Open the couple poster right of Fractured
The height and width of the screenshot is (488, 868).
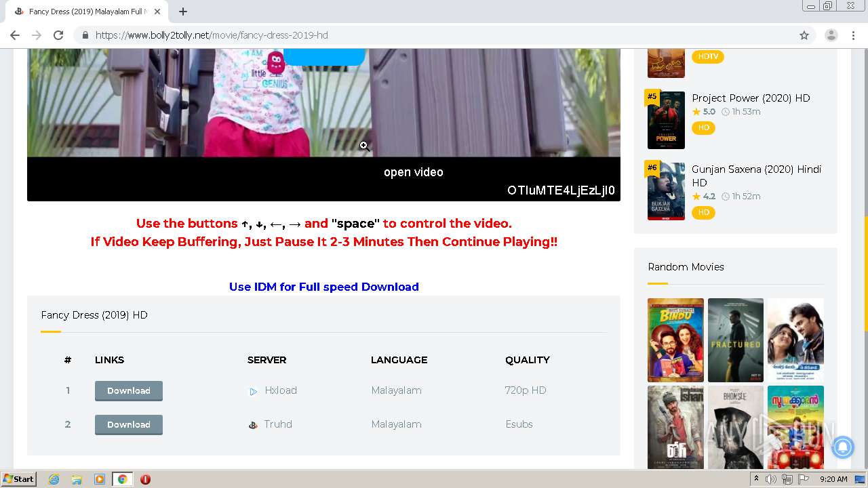coord(795,340)
